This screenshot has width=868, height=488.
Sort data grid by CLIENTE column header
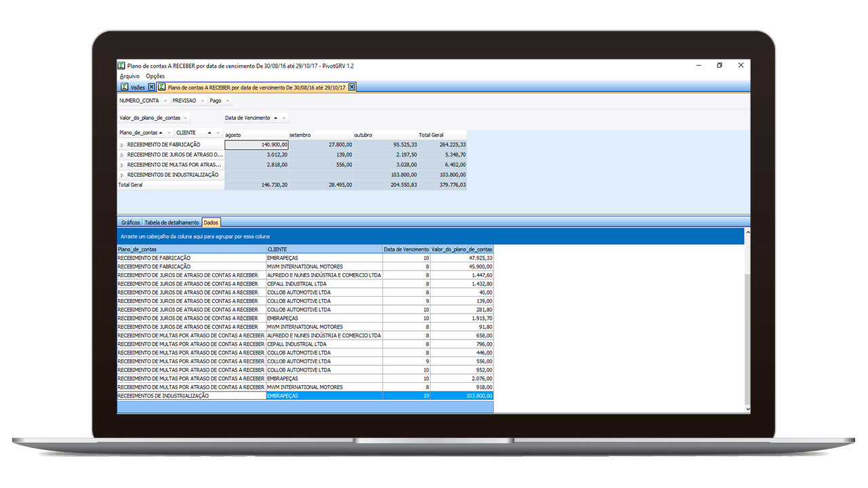click(x=324, y=249)
